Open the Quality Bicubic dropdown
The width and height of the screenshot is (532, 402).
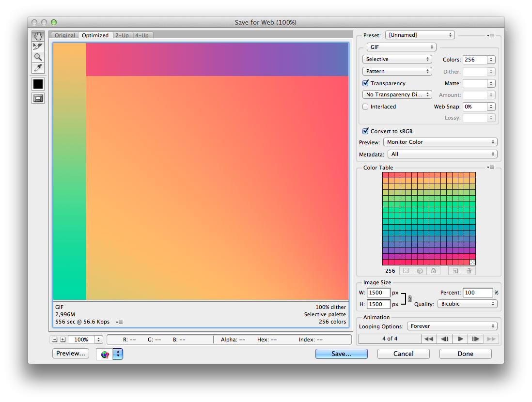(468, 304)
